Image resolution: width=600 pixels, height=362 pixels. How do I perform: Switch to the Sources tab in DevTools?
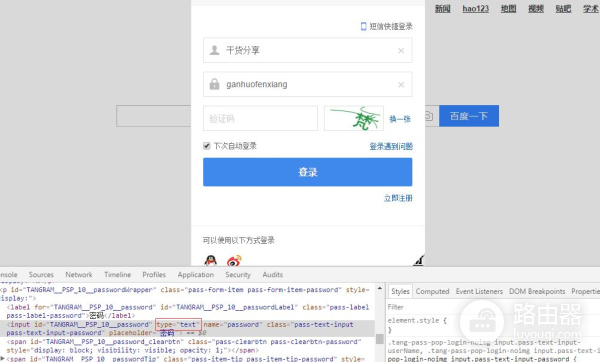(41, 274)
